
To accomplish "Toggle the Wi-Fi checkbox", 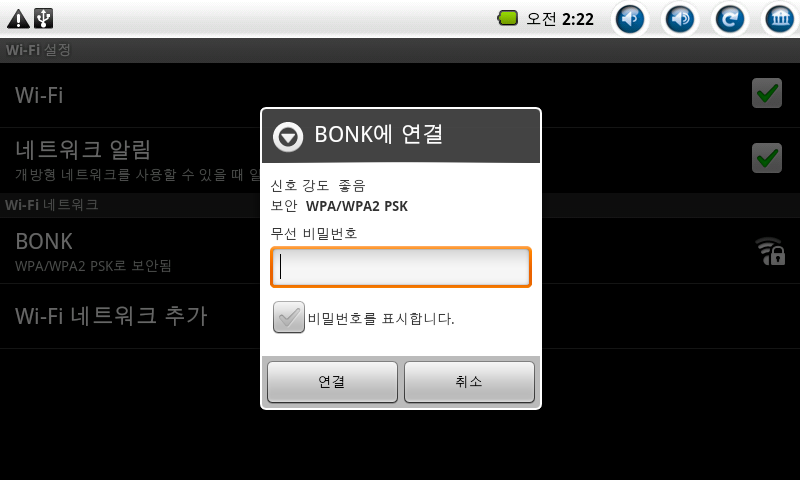I will pos(766,93).
